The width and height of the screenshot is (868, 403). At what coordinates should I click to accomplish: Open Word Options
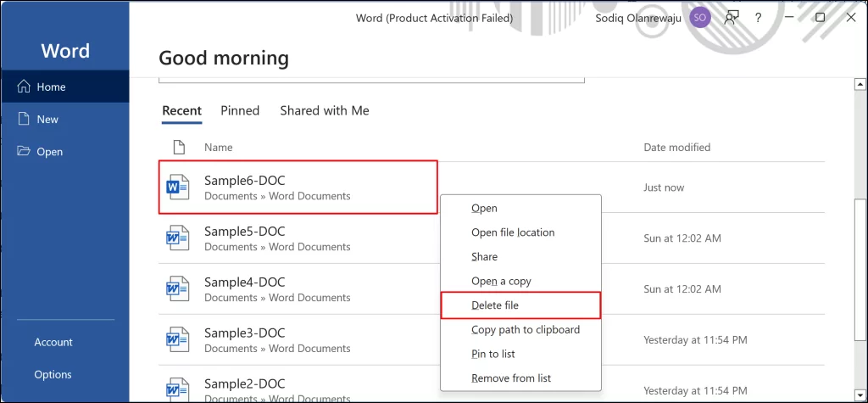click(53, 374)
